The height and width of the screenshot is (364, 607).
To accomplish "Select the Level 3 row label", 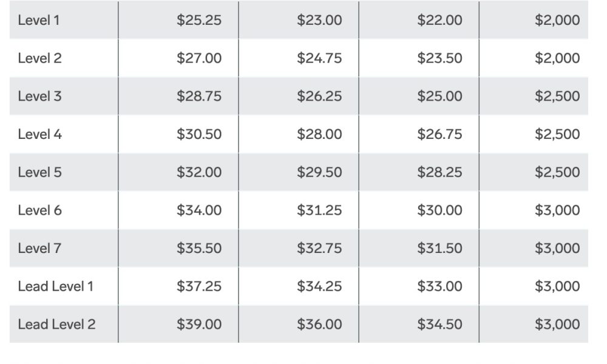I will 39,96.
